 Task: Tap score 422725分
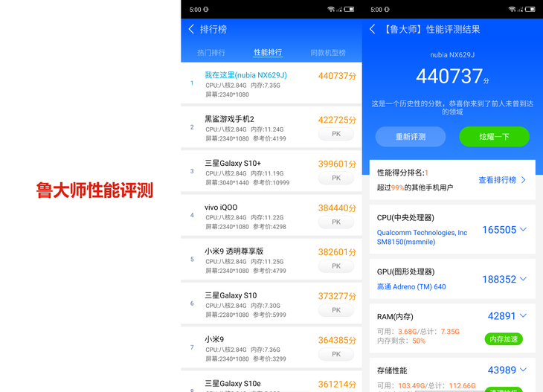tap(337, 121)
